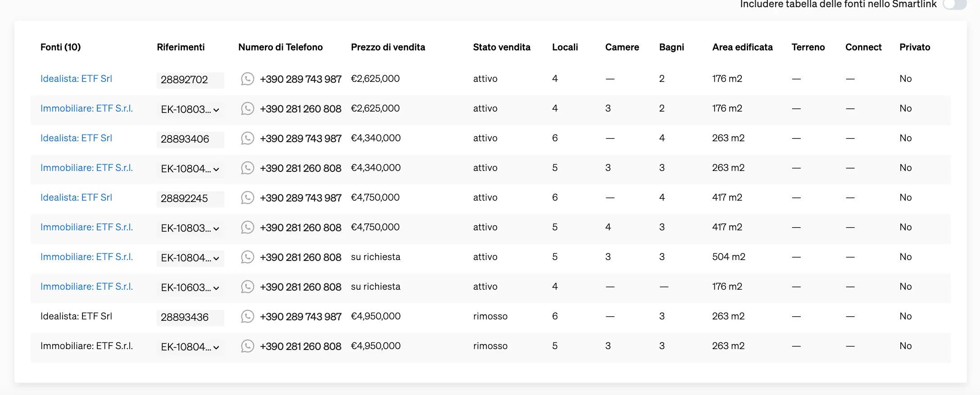The image size is (980, 395).
Task: Open Idealista link for reference 28892702
Action: 76,79
